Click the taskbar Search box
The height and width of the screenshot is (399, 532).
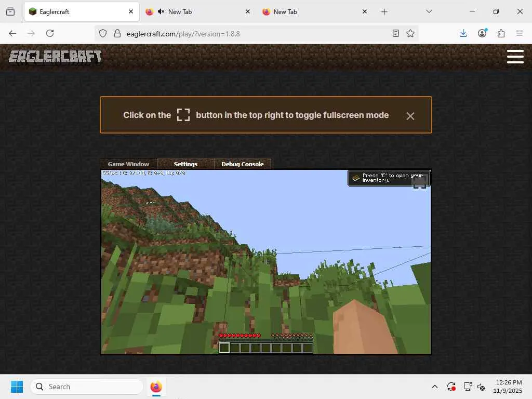(x=87, y=387)
